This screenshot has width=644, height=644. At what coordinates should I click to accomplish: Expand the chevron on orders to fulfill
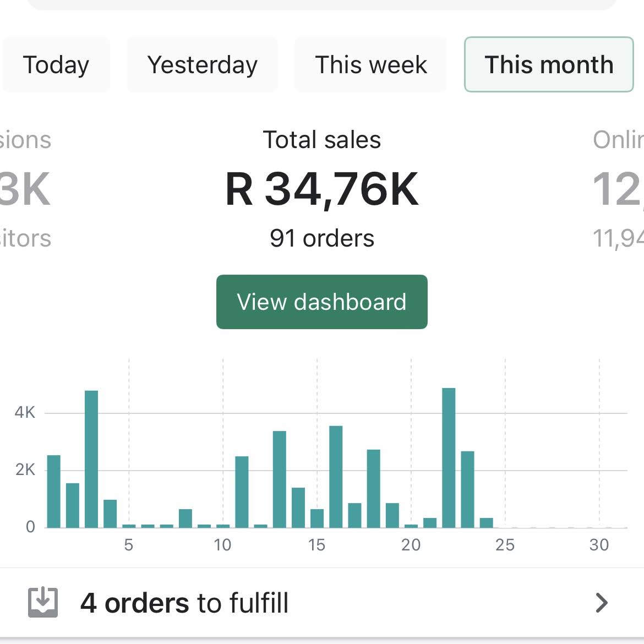tap(601, 603)
